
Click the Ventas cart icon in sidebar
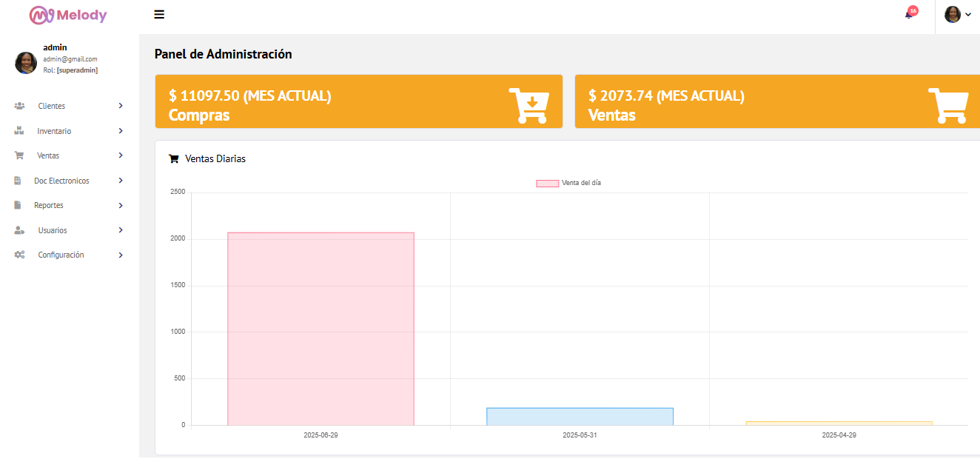tap(19, 155)
